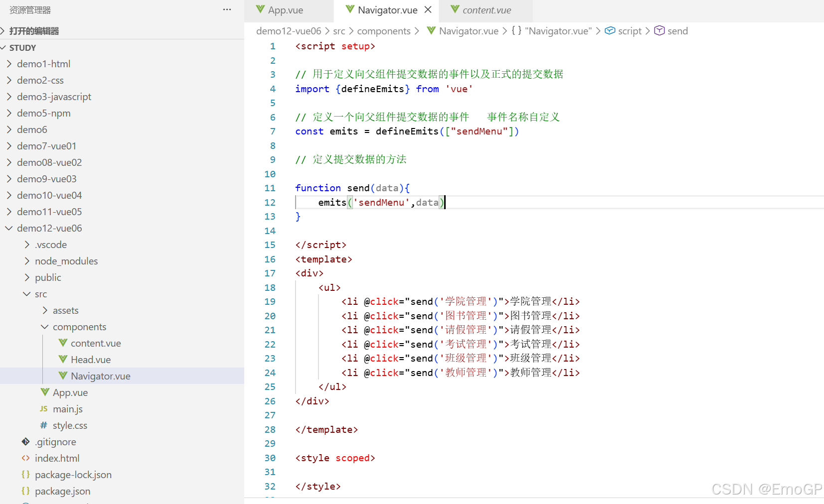Open the explorer more actions ellipsis menu
The width and height of the screenshot is (824, 504).
(x=227, y=9)
